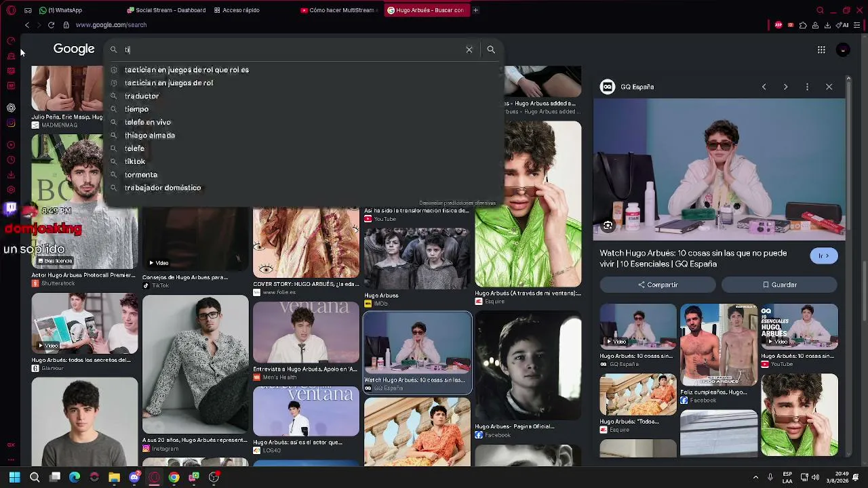Show previous image in preview panel
The width and height of the screenshot is (868, 488).
click(764, 87)
